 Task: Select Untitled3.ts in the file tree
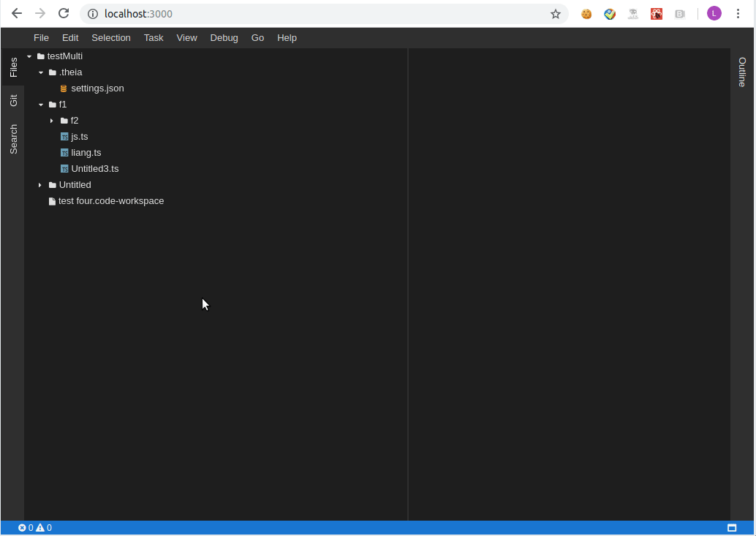tap(94, 168)
